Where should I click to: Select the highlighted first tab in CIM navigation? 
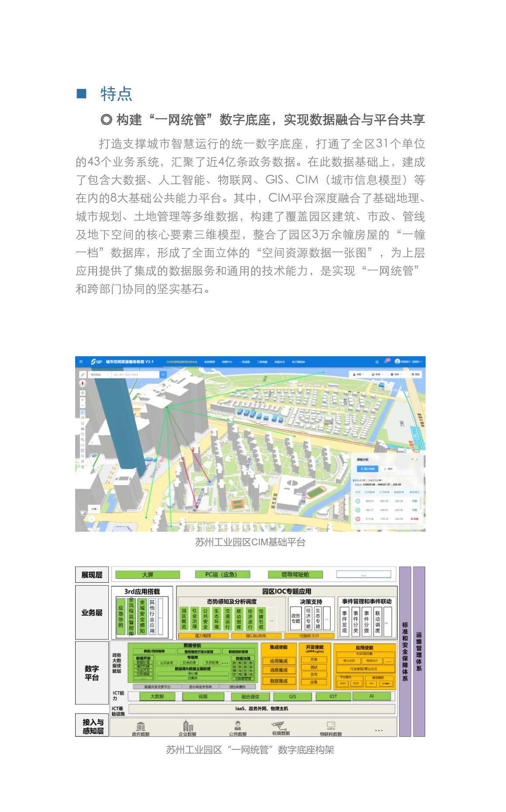pos(182,361)
